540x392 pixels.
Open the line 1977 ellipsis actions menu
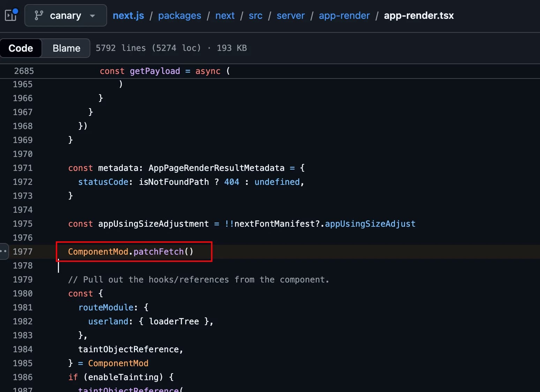pyautogui.click(x=4, y=251)
